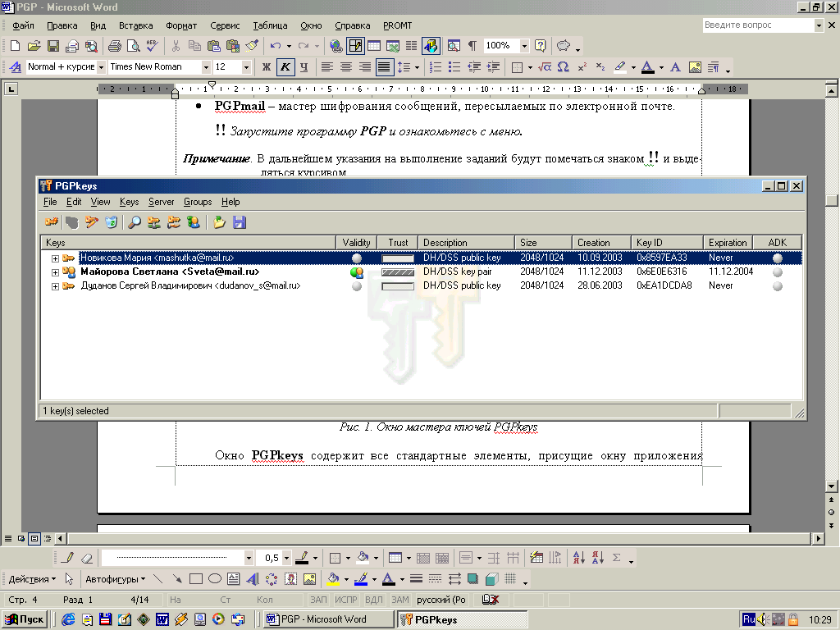Viewport: 840px width, 630px height.
Task: Select the table Eraser tool
Action: click(87, 558)
